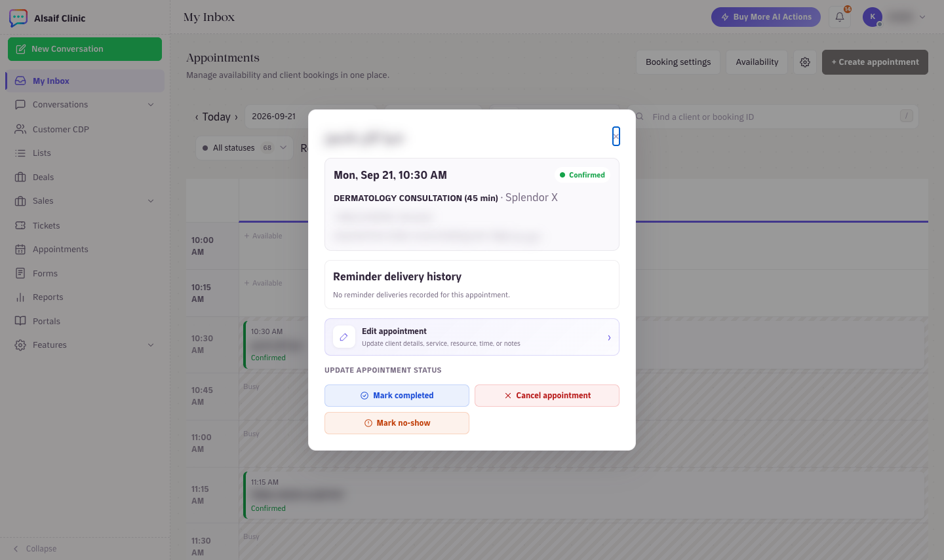Open the Tickets menu item
The image size is (944, 560).
[85, 225]
